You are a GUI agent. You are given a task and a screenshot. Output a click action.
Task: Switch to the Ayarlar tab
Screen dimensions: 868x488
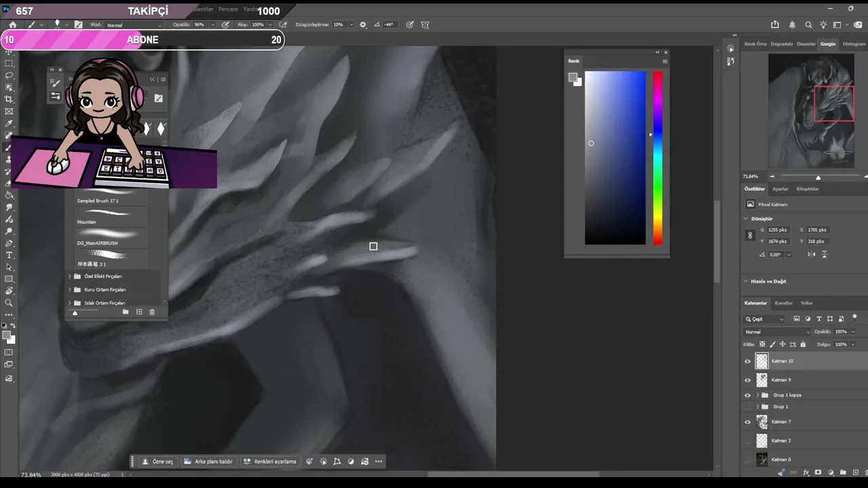pyautogui.click(x=781, y=189)
